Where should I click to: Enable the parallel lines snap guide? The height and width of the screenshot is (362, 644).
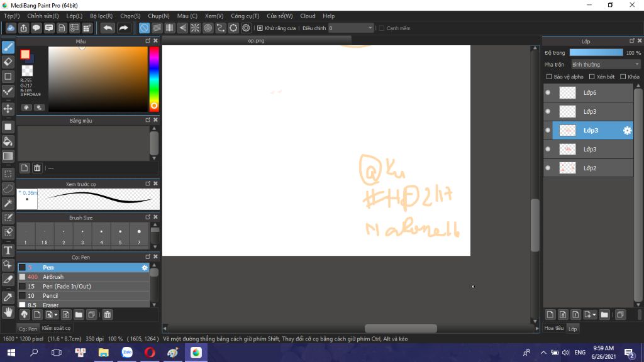pos(157,28)
